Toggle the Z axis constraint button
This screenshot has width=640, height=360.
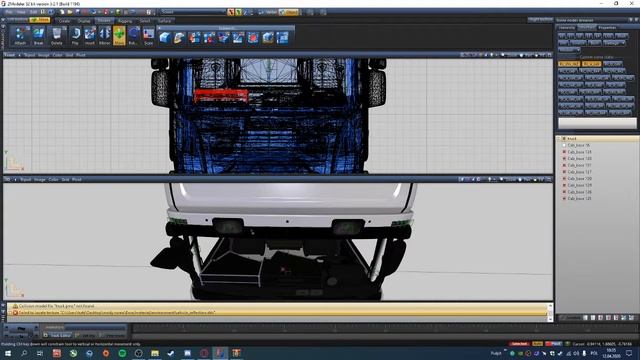pyautogui.click(x=246, y=12)
